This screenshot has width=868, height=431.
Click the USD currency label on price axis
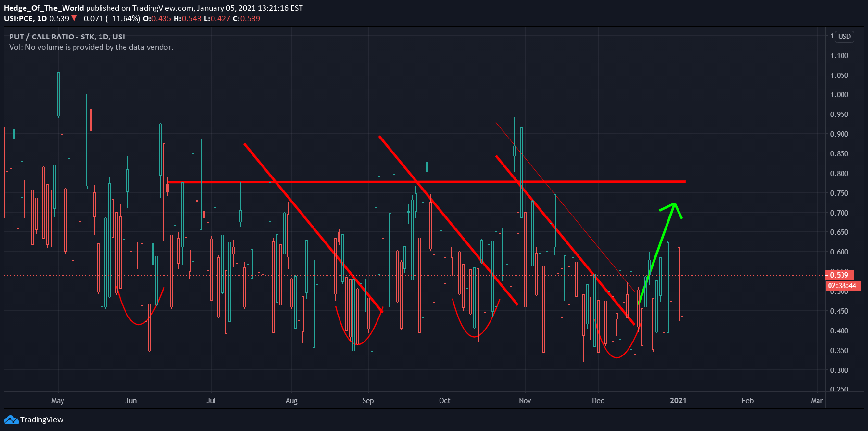point(844,37)
